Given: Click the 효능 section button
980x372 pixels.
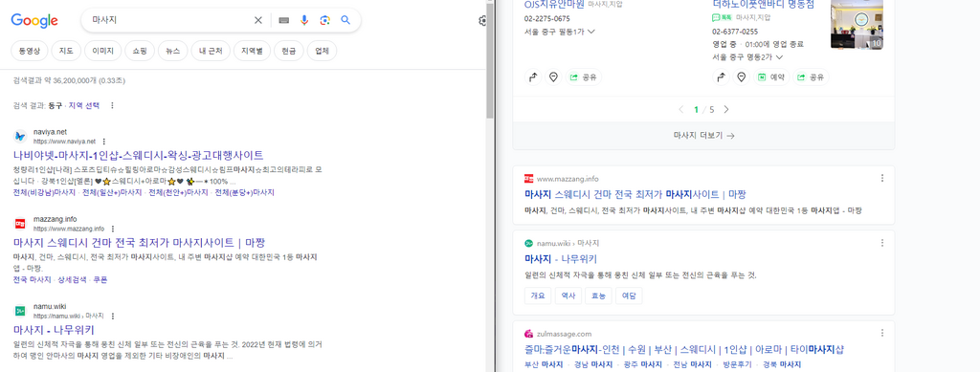Looking at the screenshot, I should [598, 295].
